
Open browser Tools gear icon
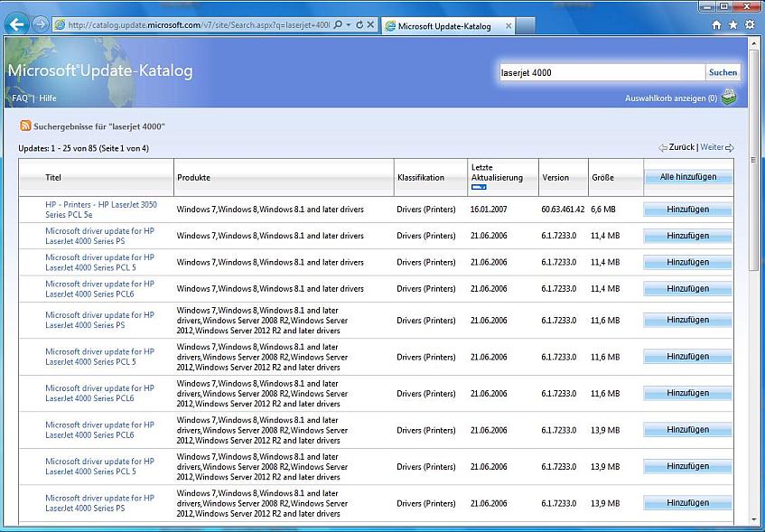click(750, 24)
